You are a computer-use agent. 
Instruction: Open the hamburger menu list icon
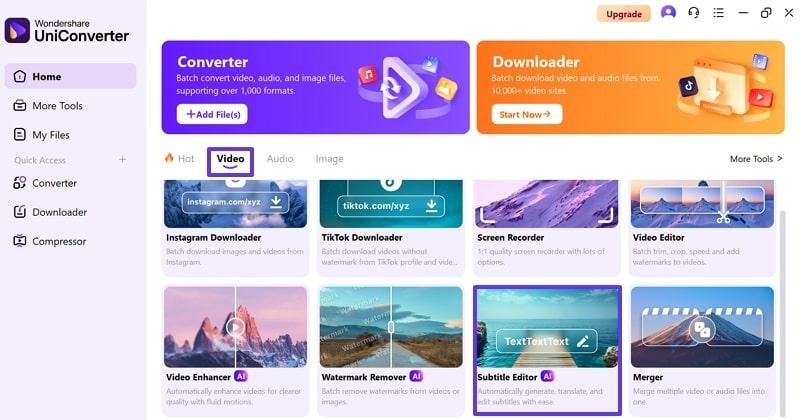point(718,13)
